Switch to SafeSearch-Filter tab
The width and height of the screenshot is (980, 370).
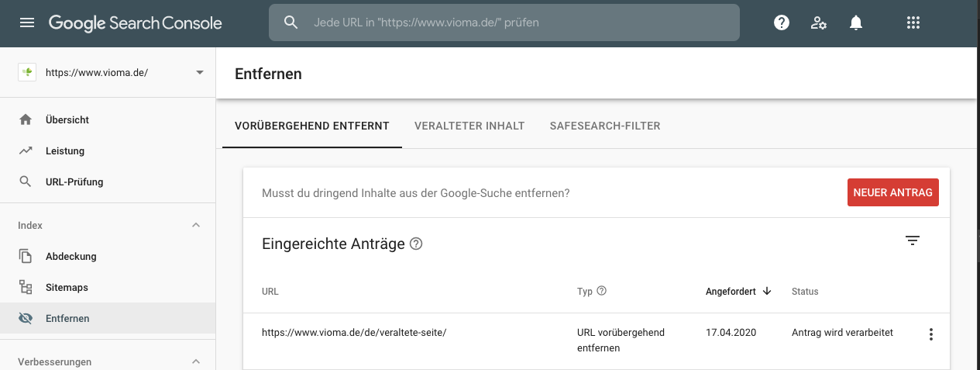click(x=605, y=126)
